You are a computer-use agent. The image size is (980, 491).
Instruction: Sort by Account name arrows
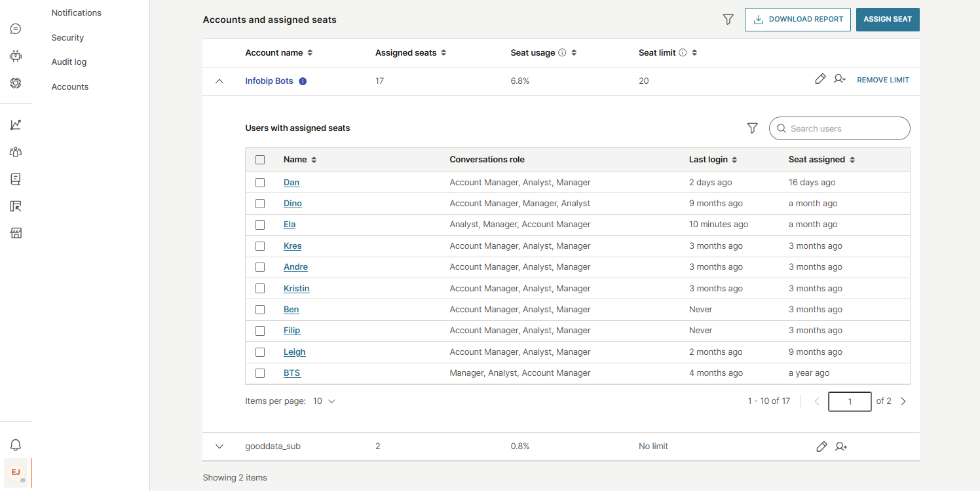310,52
